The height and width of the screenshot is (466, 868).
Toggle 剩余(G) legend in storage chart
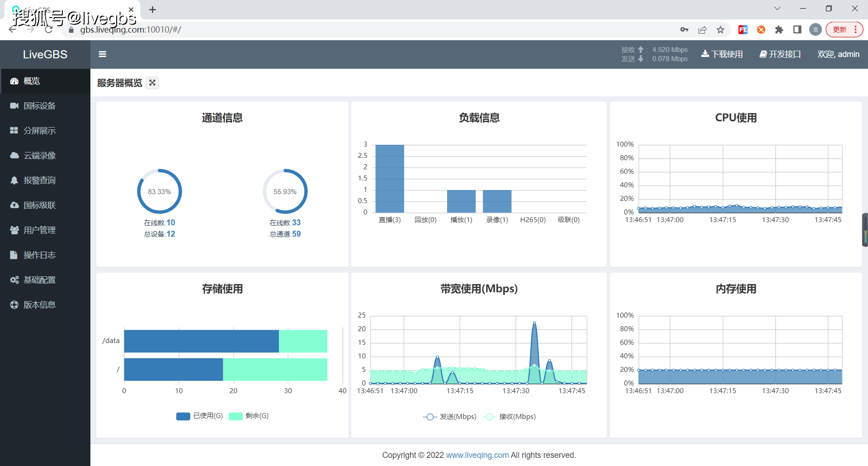coord(249,416)
